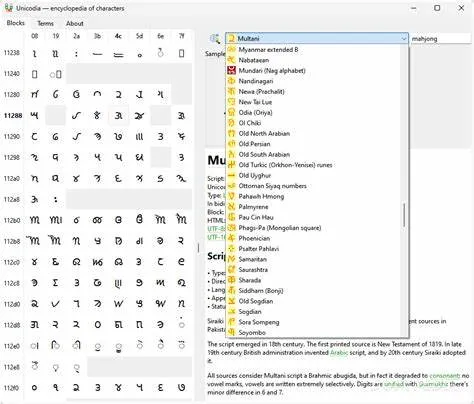Follow the Arabic script link

click(339, 352)
